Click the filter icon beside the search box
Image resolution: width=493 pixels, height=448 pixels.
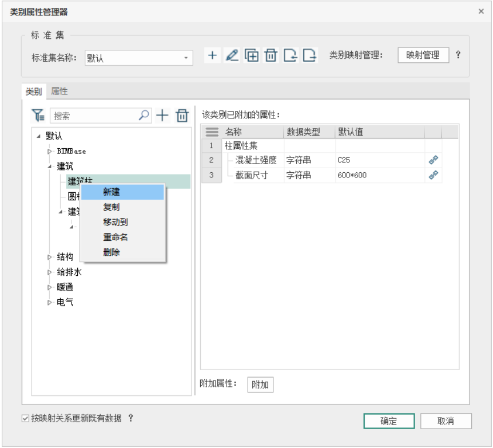38,116
